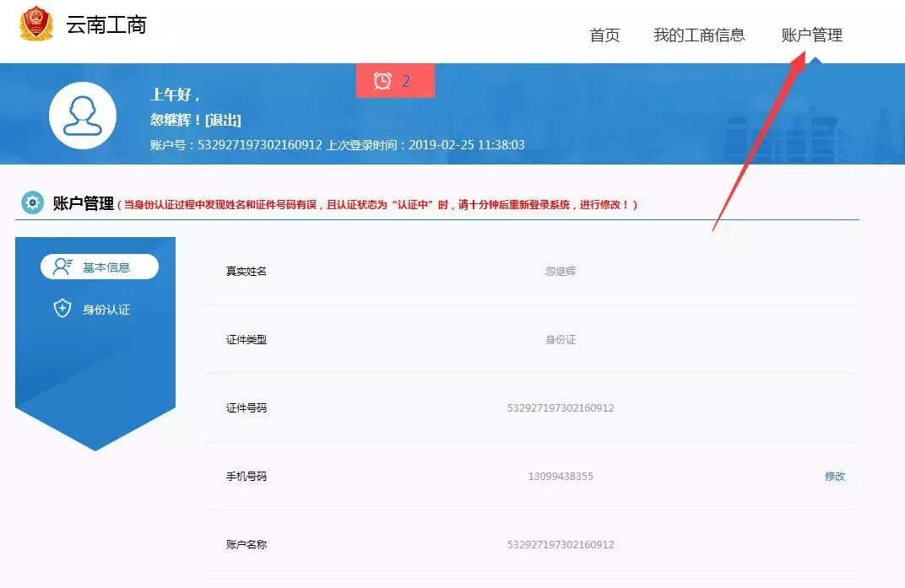Click the 账户名称 field label
The height and width of the screenshot is (588, 905).
click(247, 544)
